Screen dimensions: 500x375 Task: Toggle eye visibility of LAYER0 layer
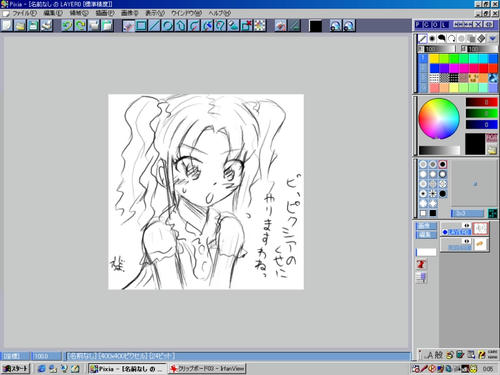coord(466,226)
